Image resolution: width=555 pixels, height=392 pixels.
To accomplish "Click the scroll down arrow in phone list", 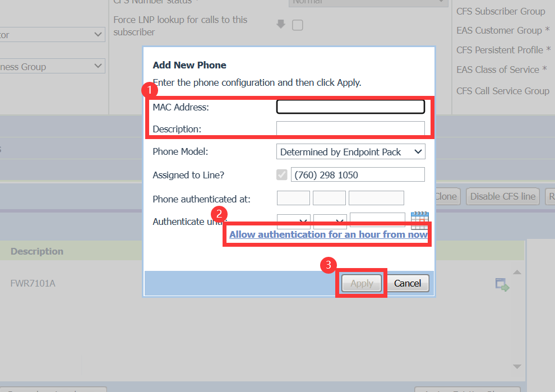I will tap(517, 367).
